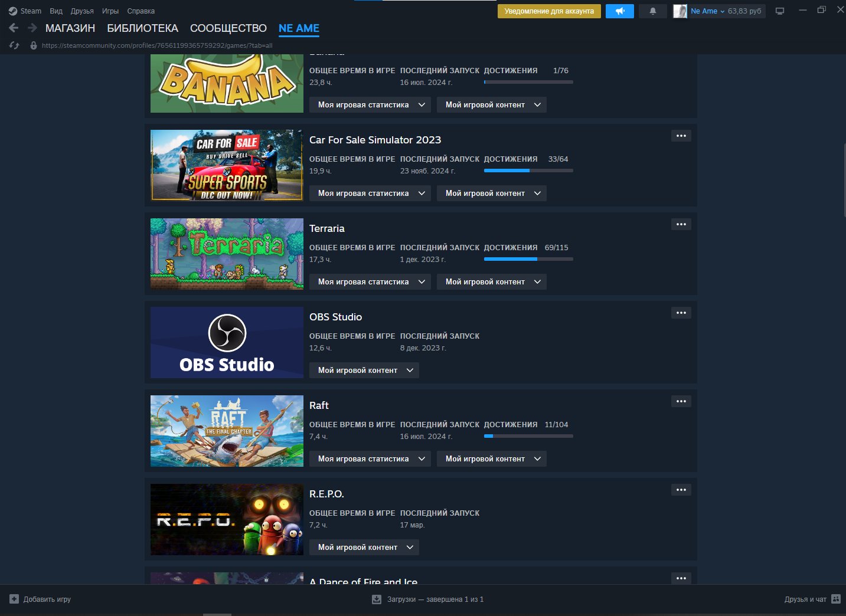Open the Friends and chat icon
Viewport: 846px width, 616px height.
click(x=835, y=599)
